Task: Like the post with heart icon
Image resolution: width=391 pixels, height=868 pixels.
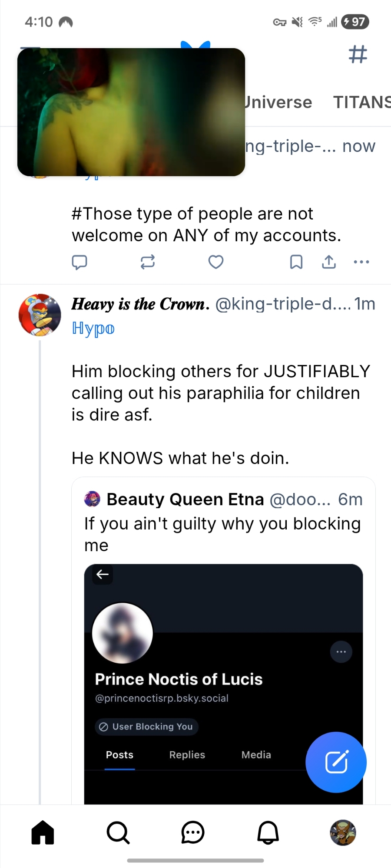Action: pyautogui.click(x=216, y=262)
